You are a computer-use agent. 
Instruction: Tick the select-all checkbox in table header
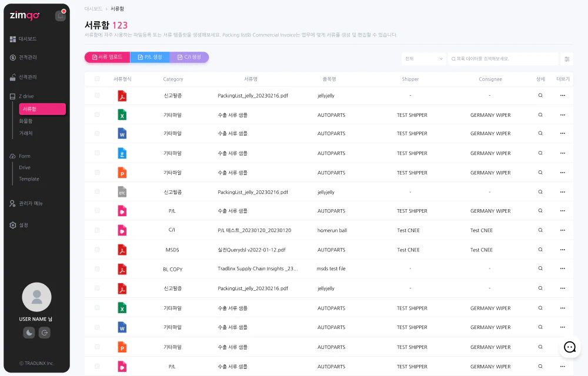pos(97,79)
